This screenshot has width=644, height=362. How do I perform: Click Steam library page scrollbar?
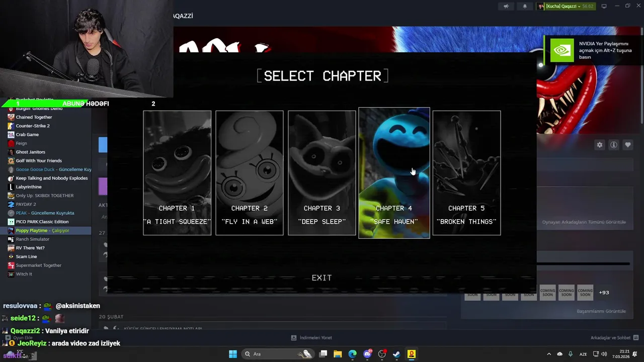pos(641,75)
